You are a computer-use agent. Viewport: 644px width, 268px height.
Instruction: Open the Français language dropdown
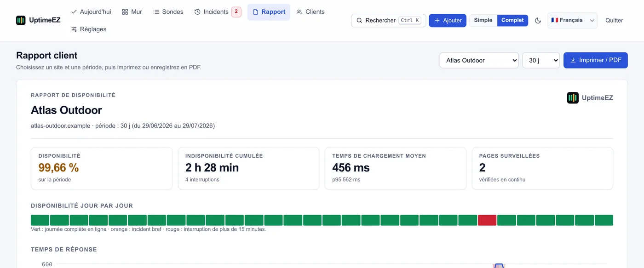[x=573, y=21]
